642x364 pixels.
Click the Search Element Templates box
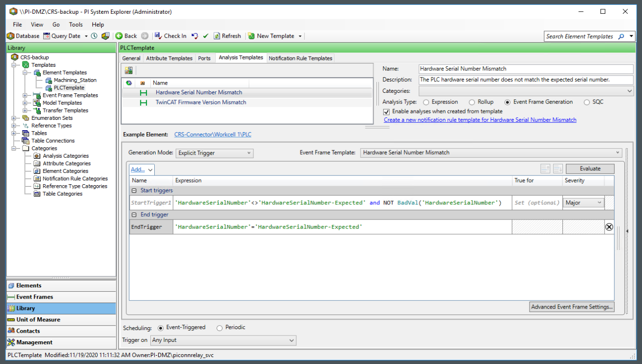(x=580, y=36)
